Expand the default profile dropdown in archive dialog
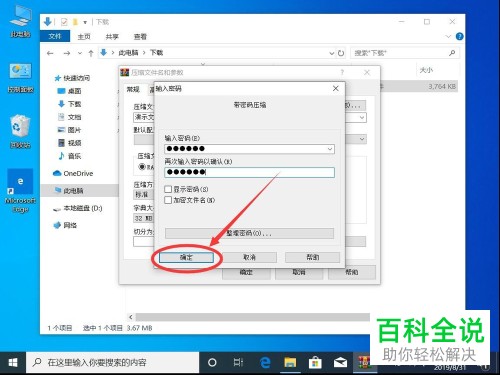500x375 pixels. coord(362,139)
